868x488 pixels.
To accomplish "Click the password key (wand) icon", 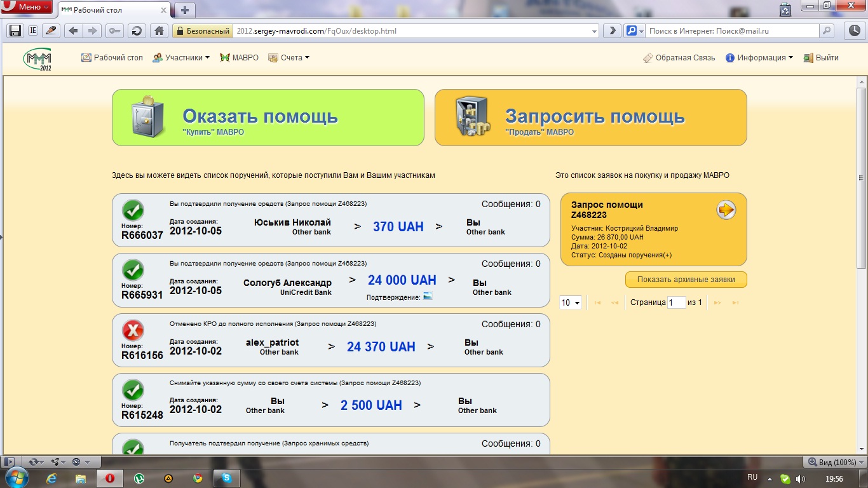I will (x=114, y=30).
